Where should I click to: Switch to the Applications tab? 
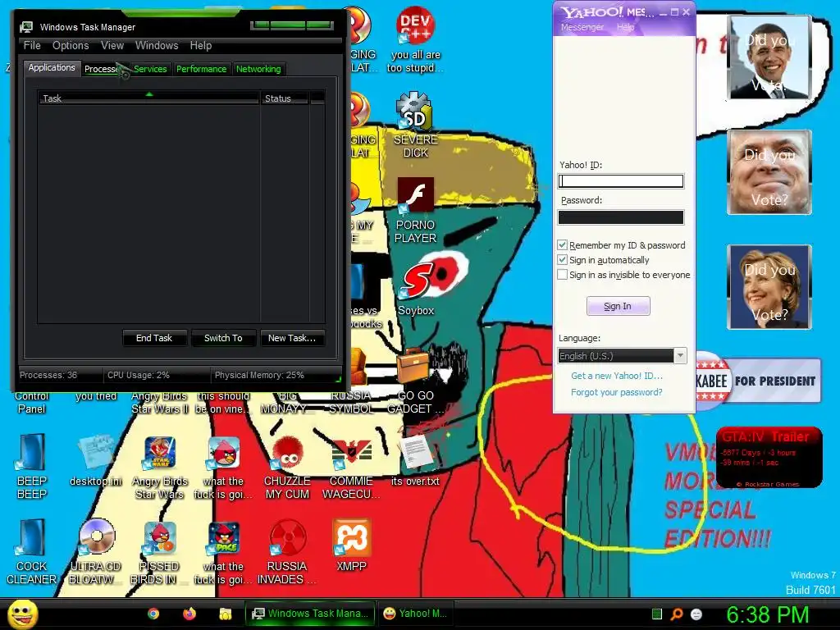52,67
